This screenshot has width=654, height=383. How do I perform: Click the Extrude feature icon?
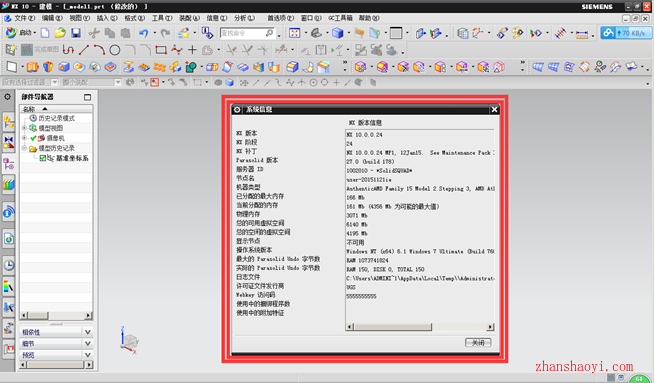tap(33, 67)
